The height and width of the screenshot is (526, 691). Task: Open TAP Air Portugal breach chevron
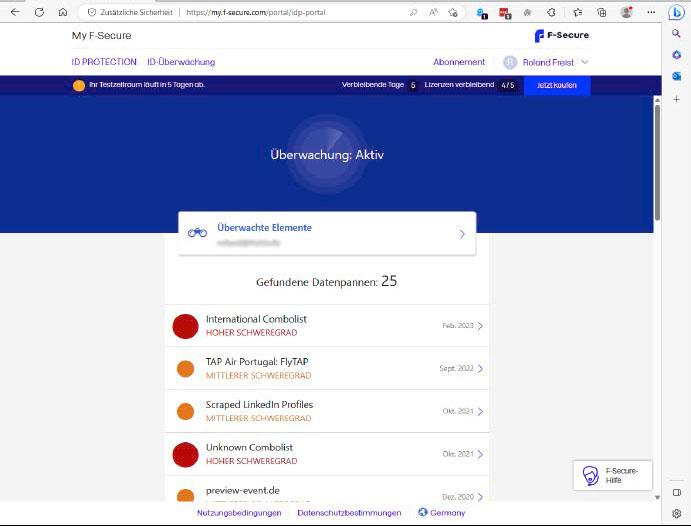(x=480, y=368)
